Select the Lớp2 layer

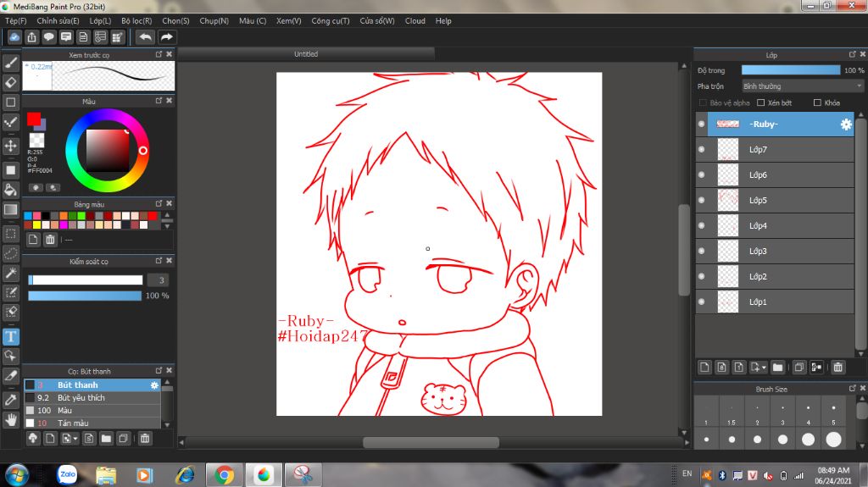coord(775,277)
